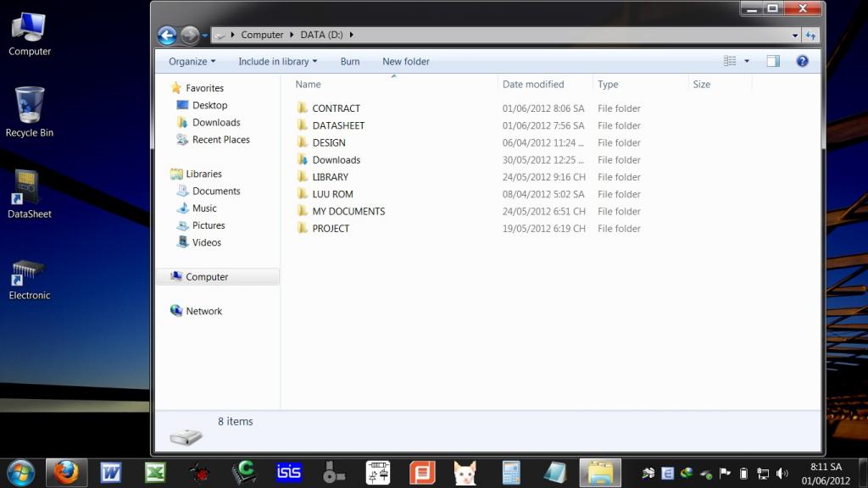This screenshot has width=868, height=488.
Task: Click the Windows Explorer taskbar icon
Action: tap(600, 473)
